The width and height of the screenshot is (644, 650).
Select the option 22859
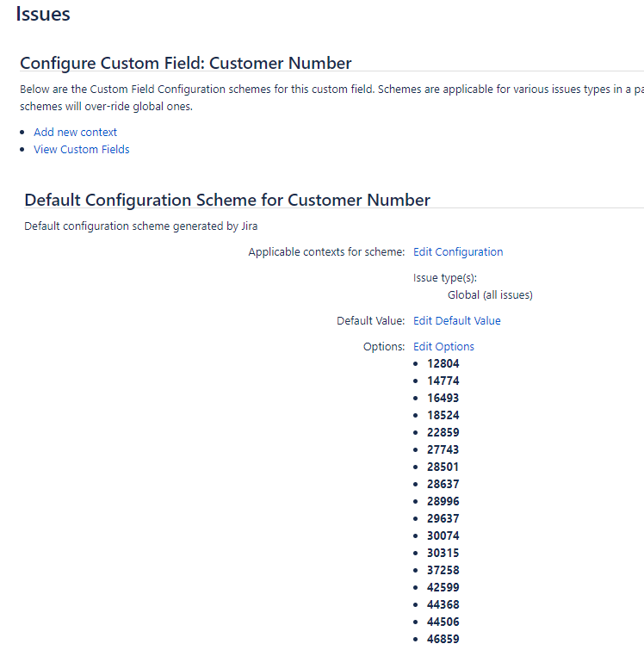[x=443, y=432]
